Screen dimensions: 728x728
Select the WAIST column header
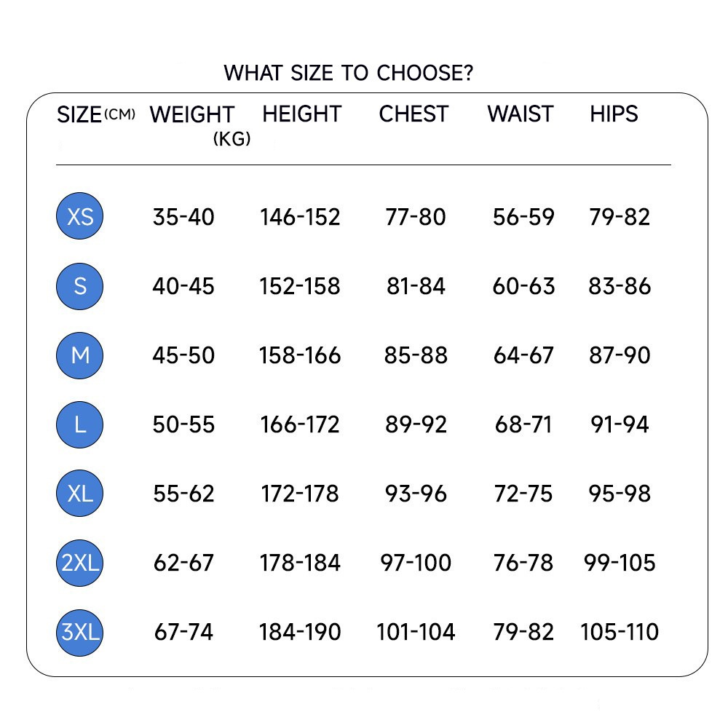(521, 114)
